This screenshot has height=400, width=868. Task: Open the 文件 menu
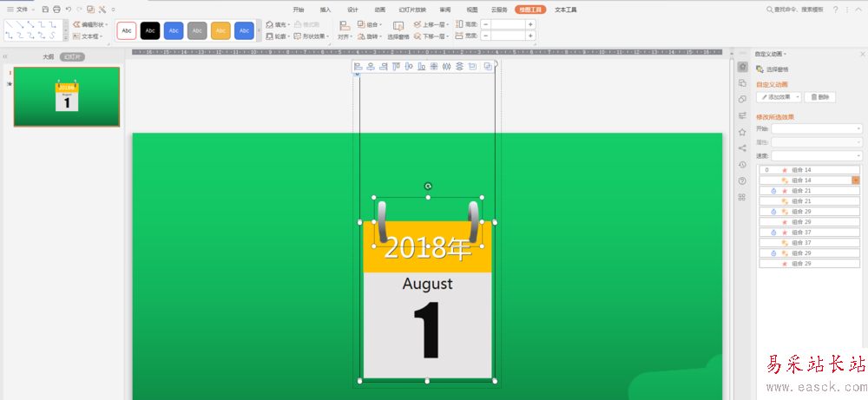pyautogui.click(x=21, y=10)
